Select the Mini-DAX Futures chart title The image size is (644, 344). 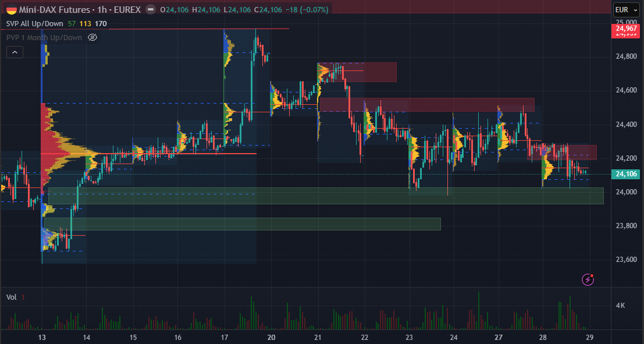coord(80,9)
